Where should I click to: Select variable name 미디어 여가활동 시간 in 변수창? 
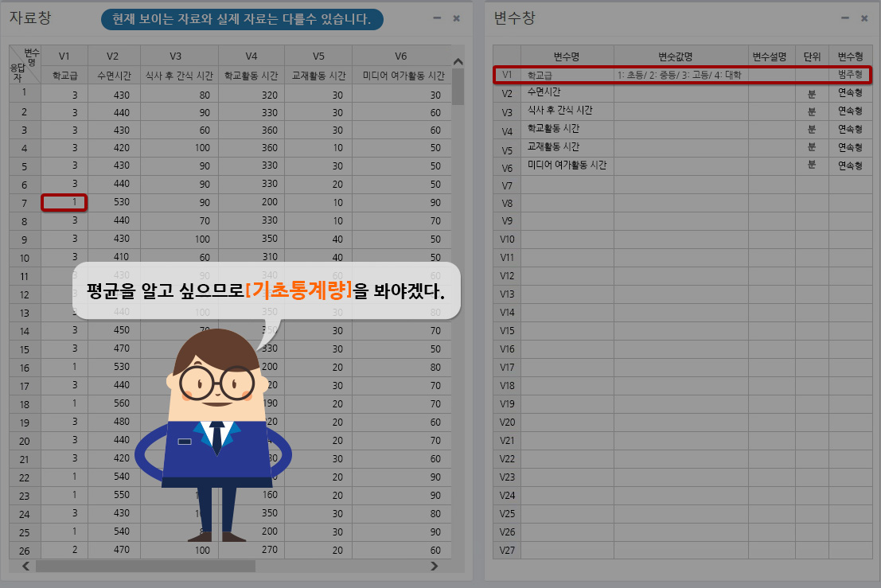[567, 165]
